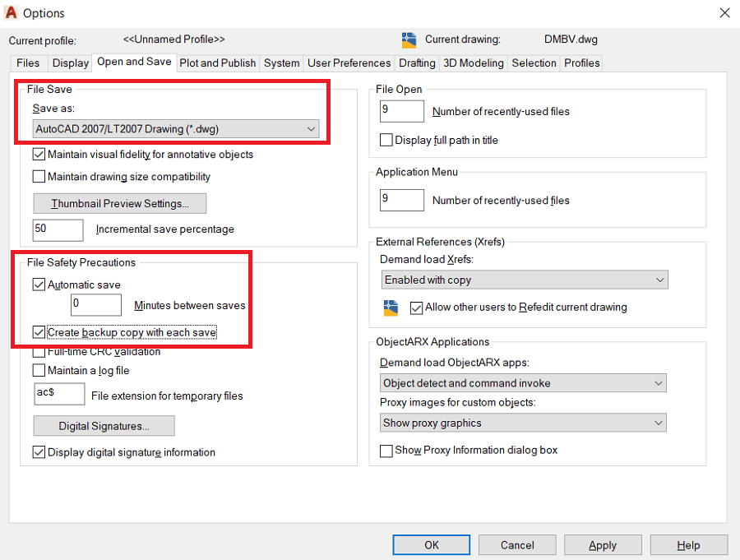The height and width of the screenshot is (560, 740).
Task: Open the Save as file format dropdown
Action: click(176, 129)
